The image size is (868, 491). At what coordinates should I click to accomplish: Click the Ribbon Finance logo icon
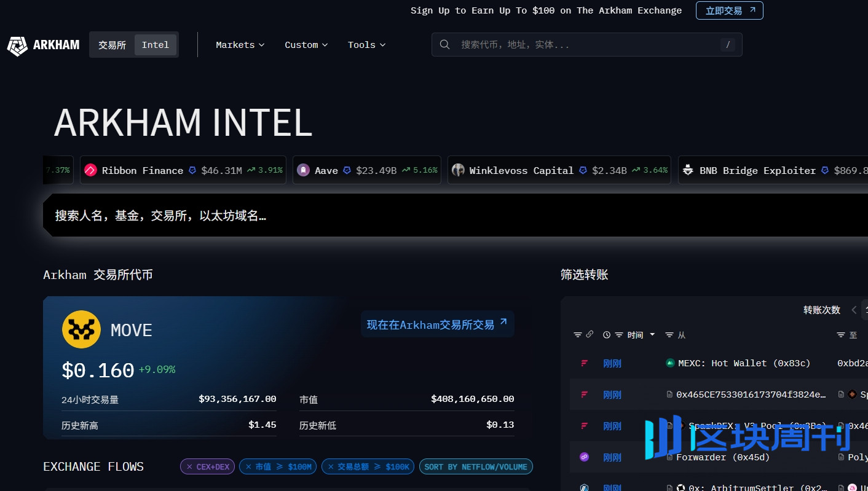point(90,170)
